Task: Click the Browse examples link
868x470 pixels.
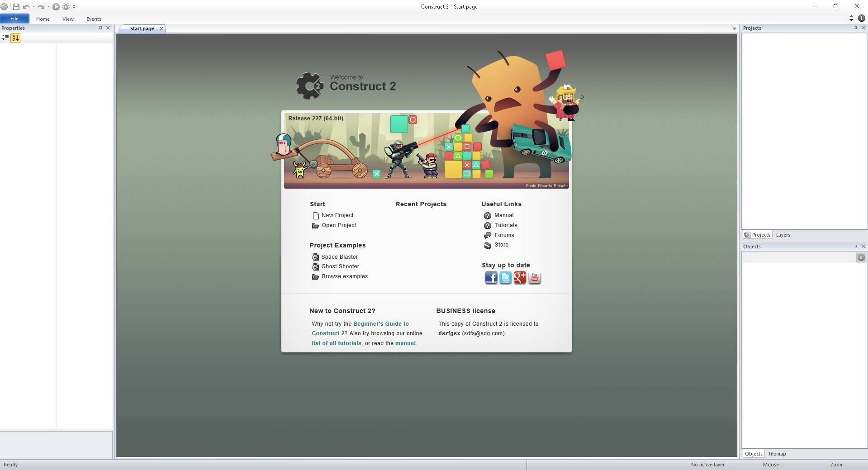Action: (x=345, y=276)
